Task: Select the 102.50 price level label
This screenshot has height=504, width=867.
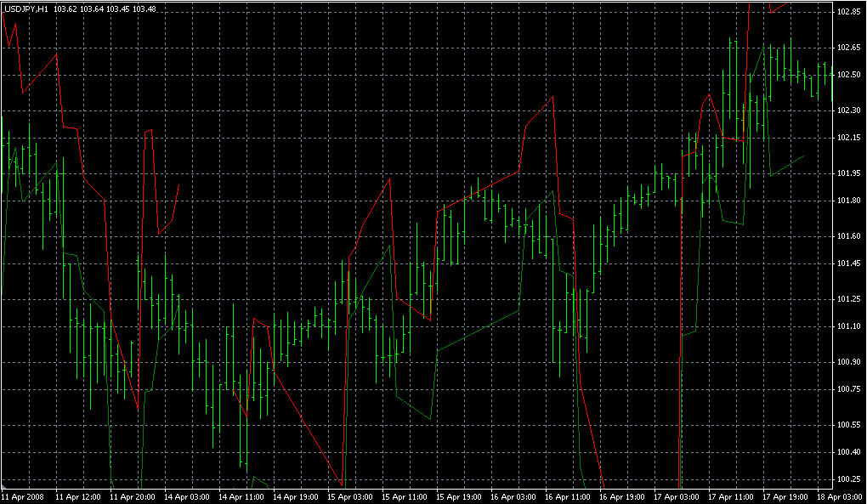Action: click(x=849, y=75)
